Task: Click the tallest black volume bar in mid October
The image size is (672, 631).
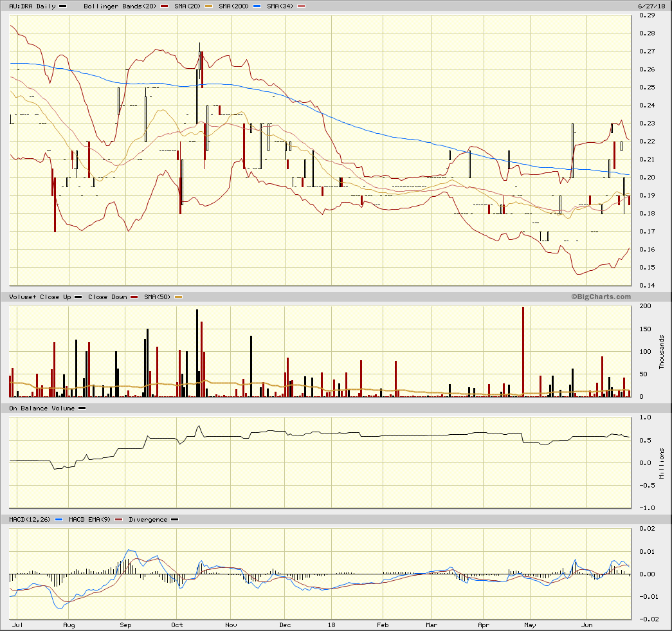Action: [x=197, y=353]
